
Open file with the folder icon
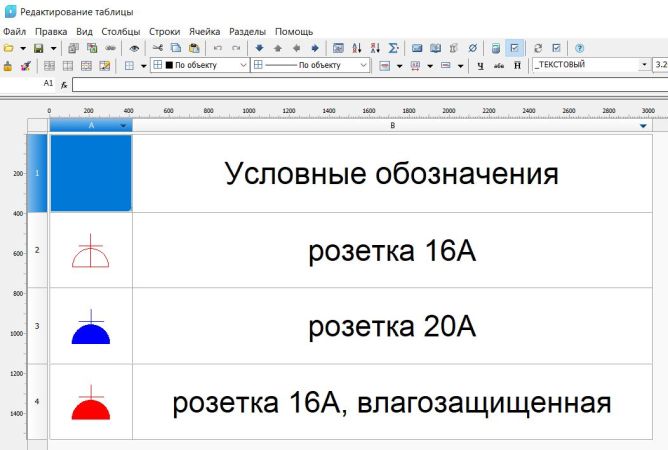[9, 48]
